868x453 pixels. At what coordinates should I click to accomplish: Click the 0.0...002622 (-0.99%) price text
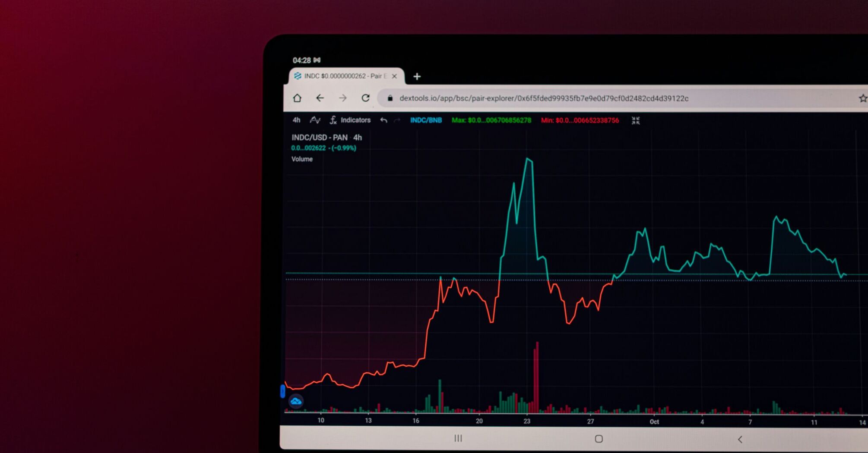[323, 148]
